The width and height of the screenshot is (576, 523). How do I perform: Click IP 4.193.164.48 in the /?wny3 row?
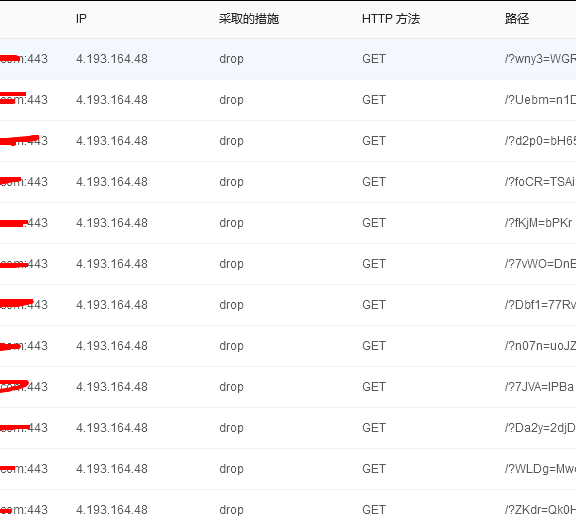[112, 59]
